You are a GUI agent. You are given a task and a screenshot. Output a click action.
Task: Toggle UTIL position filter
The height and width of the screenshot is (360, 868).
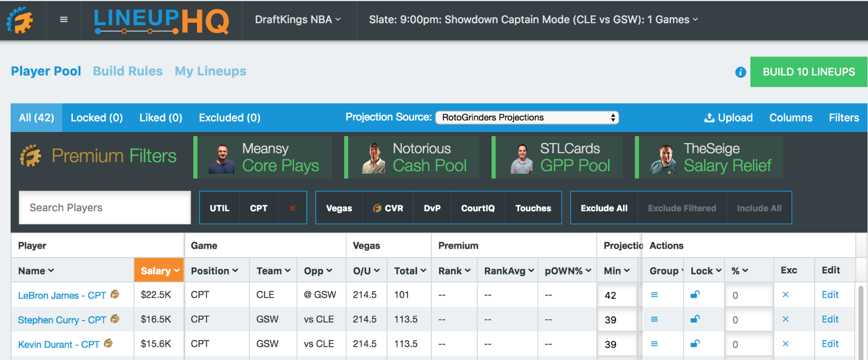pyautogui.click(x=220, y=208)
